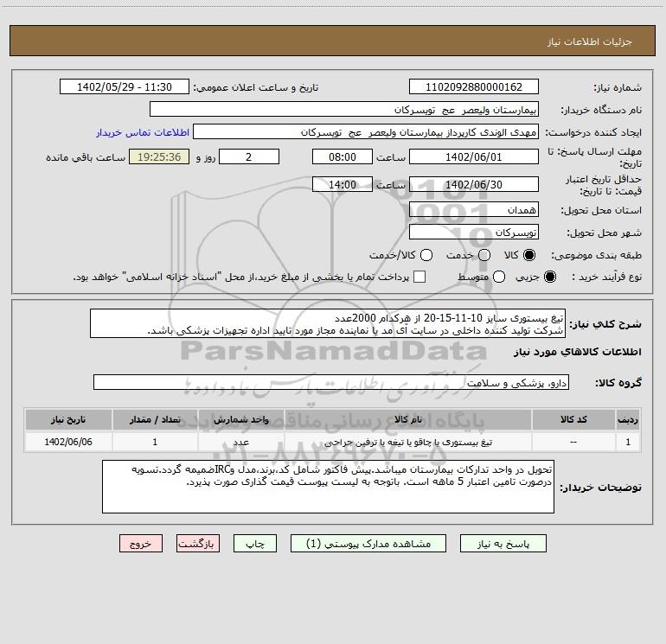Click the بازگشت back button
The image size is (666, 644).
(197, 544)
